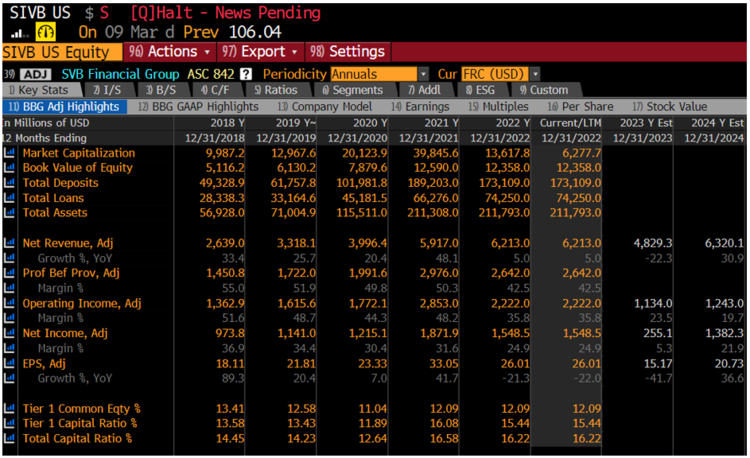Switch to the I/S tab
The image size is (750, 458).
click(106, 90)
